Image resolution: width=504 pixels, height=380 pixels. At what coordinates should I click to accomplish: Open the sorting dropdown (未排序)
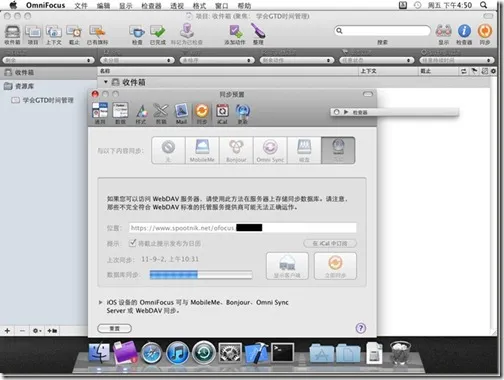click(217, 60)
